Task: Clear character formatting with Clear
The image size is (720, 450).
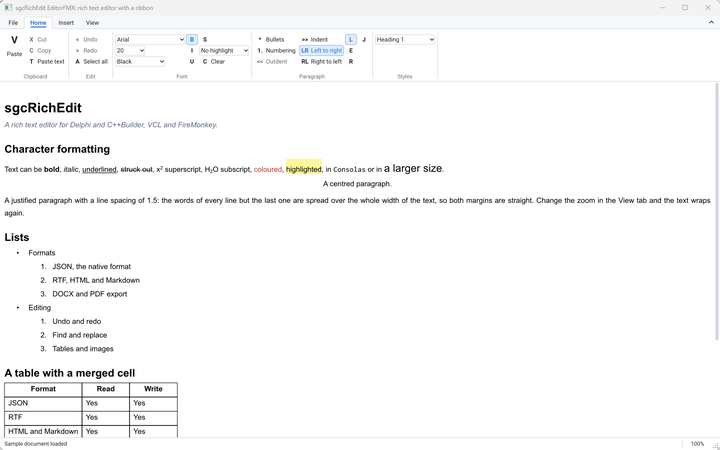Action: click(214, 62)
